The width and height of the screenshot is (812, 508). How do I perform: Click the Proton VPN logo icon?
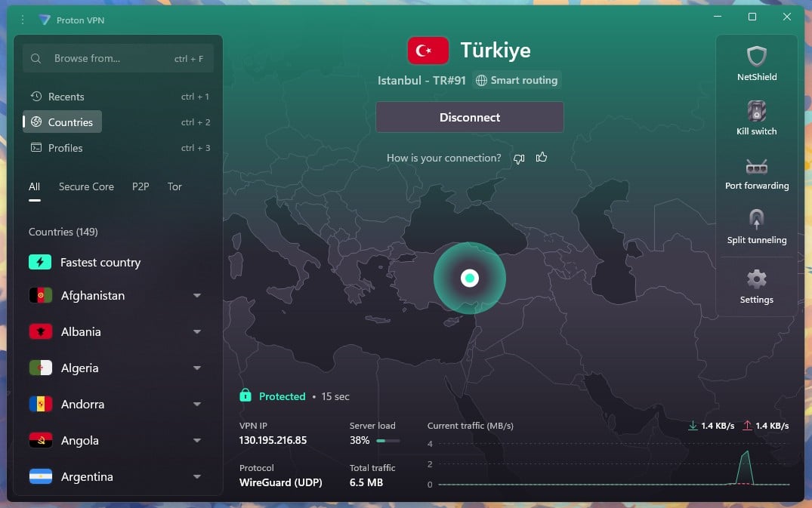[x=45, y=20]
